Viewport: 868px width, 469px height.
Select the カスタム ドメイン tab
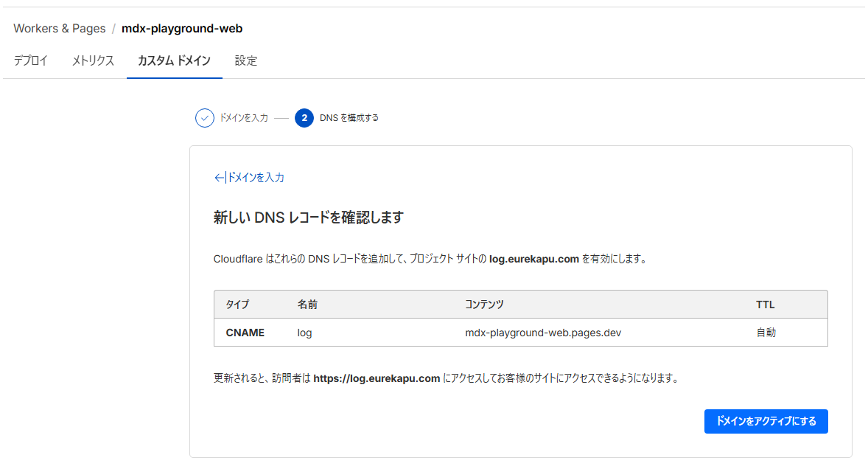pos(174,60)
